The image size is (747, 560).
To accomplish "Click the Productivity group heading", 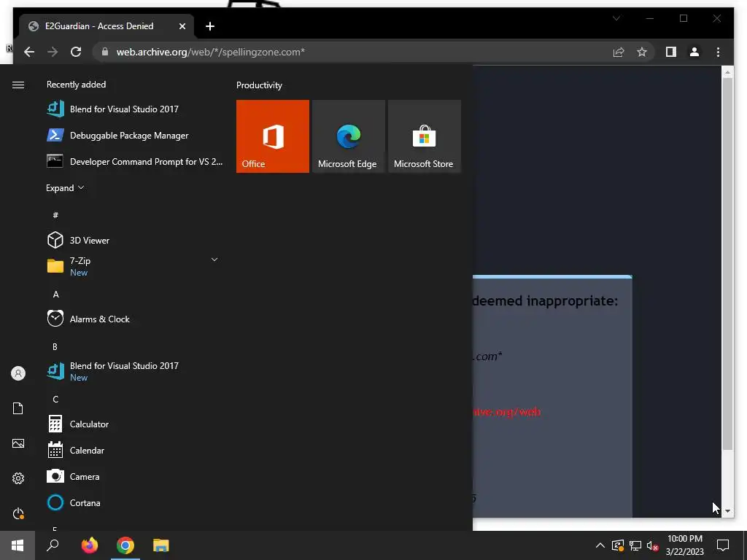I will tap(259, 85).
